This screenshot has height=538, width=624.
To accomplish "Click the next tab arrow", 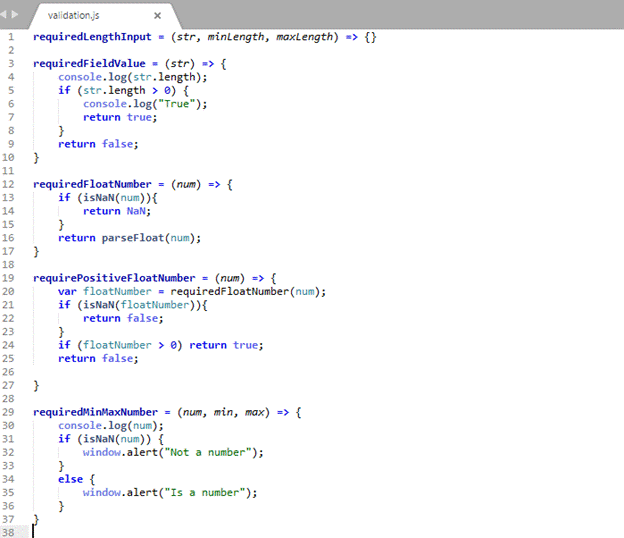I will [x=15, y=14].
